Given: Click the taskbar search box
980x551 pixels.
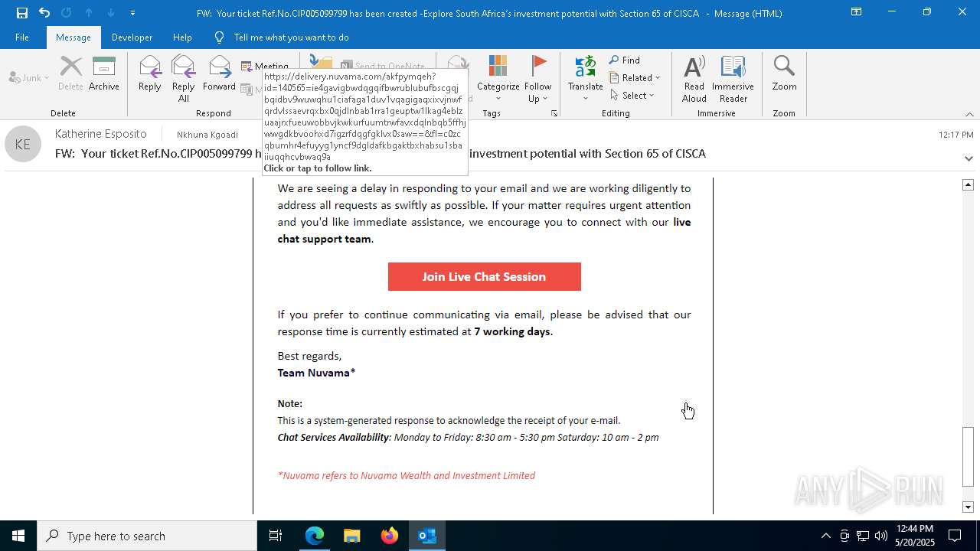Looking at the screenshot, I should click(x=147, y=536).
